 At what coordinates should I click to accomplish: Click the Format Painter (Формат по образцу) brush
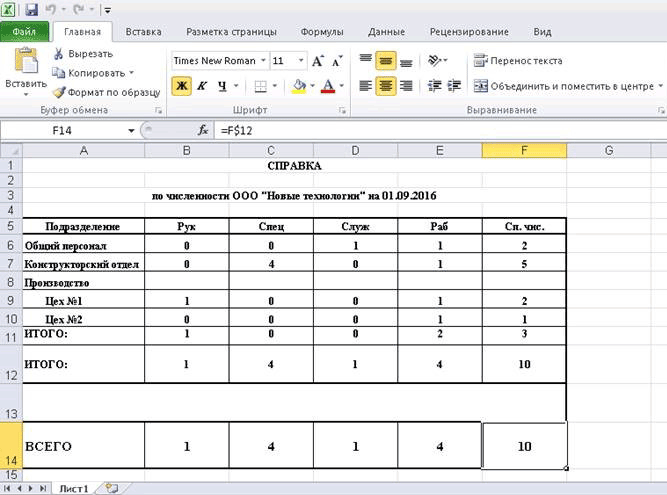coord(59,92)
